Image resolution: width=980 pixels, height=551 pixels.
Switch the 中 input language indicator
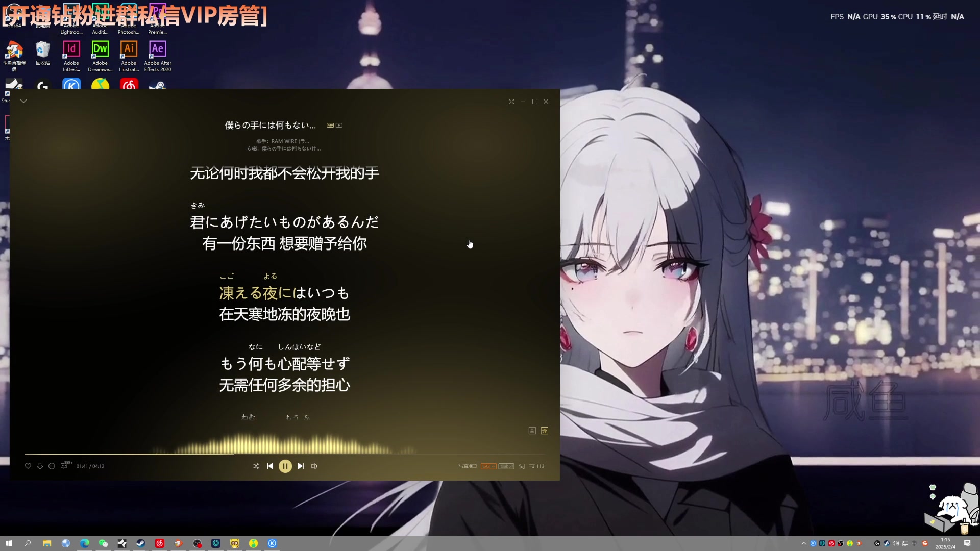point(914,543)
